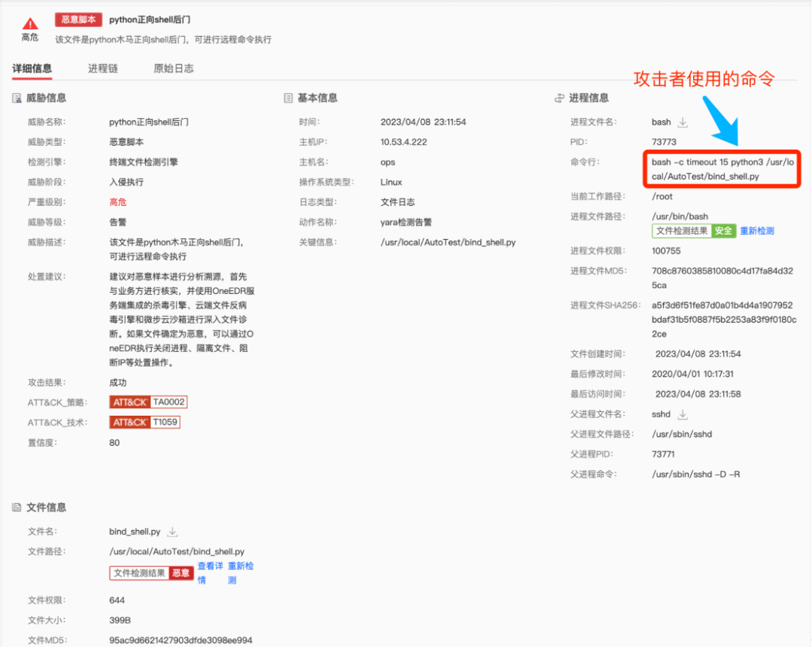This screenshot has height=649, width=812.
Task: Open the 原始日志 tab
Action: click(174, 68)
